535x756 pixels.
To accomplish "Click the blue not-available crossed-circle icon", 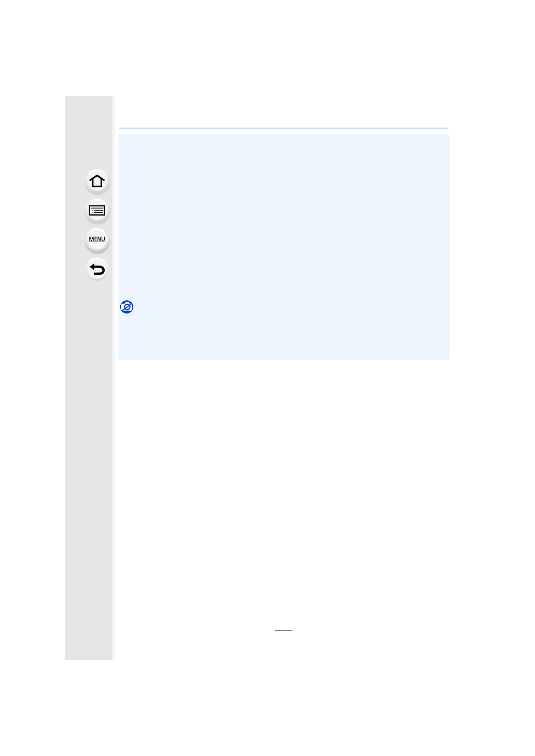I will click(x=126, y=307).
